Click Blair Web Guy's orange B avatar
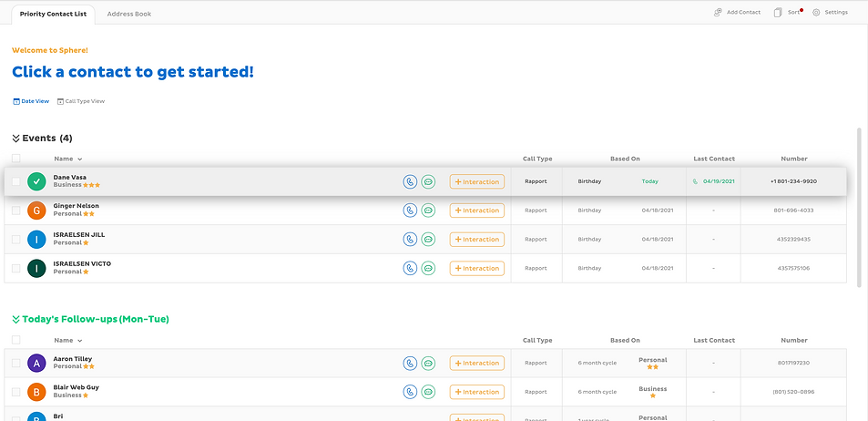Viewport: 868px width, 421px height. tap(36, 392)
